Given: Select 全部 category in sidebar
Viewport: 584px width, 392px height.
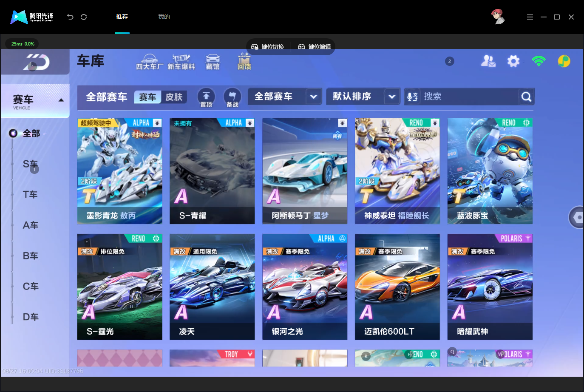Looking at the screenshot, I should [x=31, y=134].
